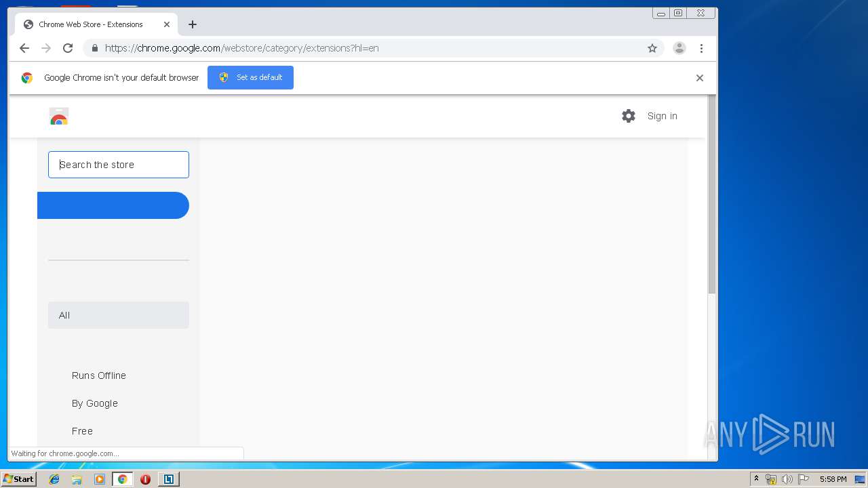Click Sign in link
The height and width of the screenshot is (488, 868).
[662, 116]
